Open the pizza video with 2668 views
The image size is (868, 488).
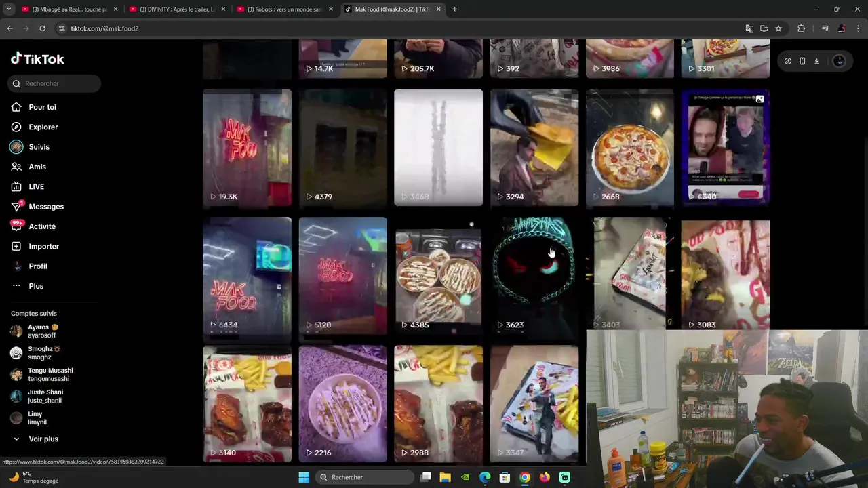[630, 147]
